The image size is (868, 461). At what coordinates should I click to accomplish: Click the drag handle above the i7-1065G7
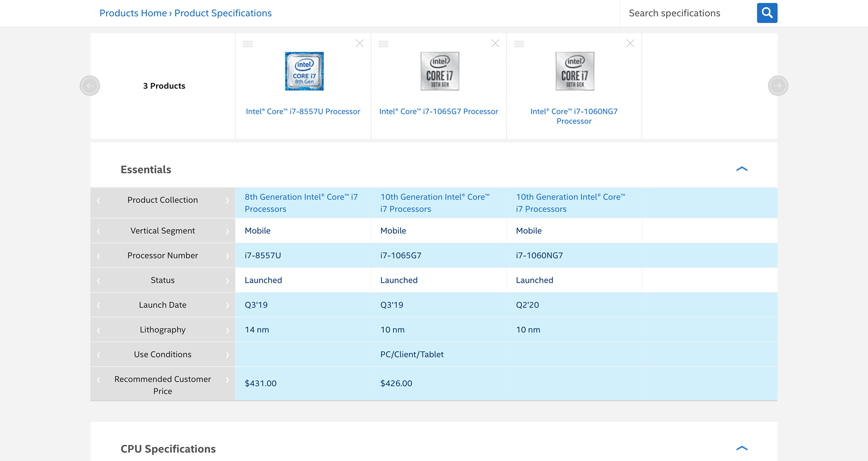383,44
